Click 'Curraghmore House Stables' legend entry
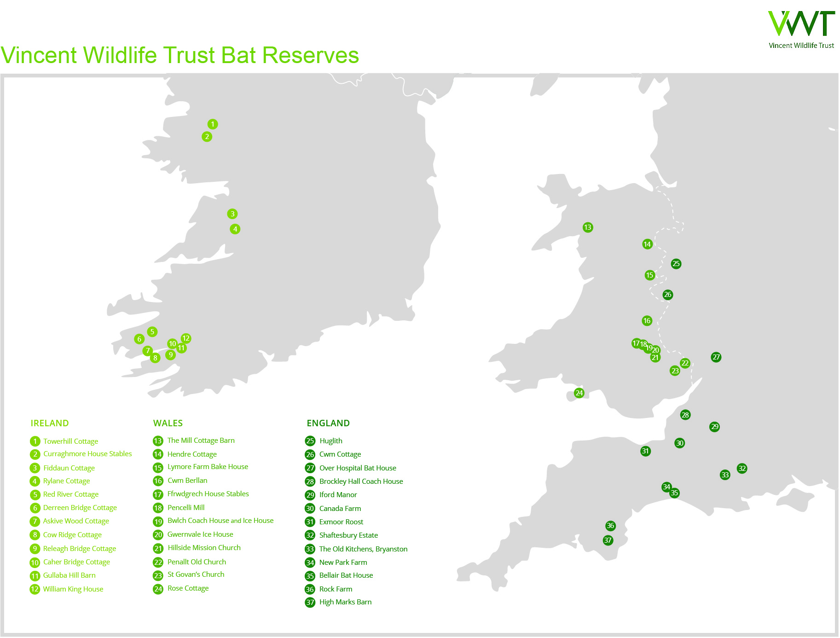The height and width of the screenshot is (638, 840). (87, 454)
